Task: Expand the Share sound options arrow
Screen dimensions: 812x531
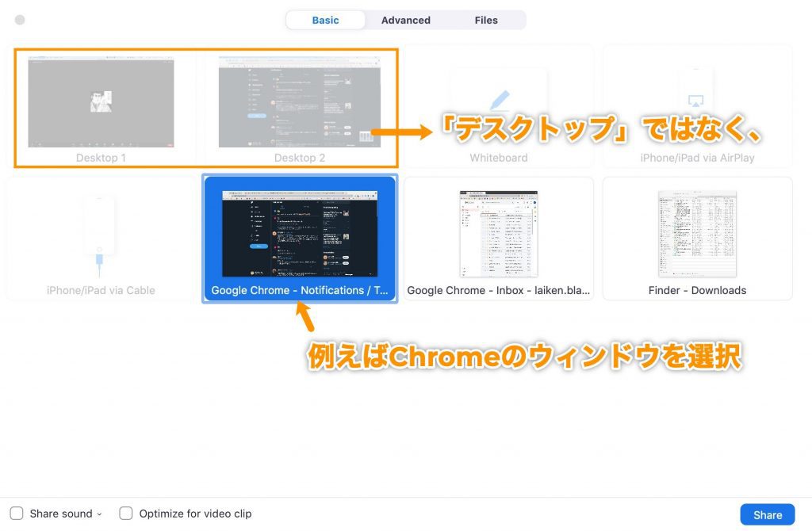Action: [x=99, y=514]
